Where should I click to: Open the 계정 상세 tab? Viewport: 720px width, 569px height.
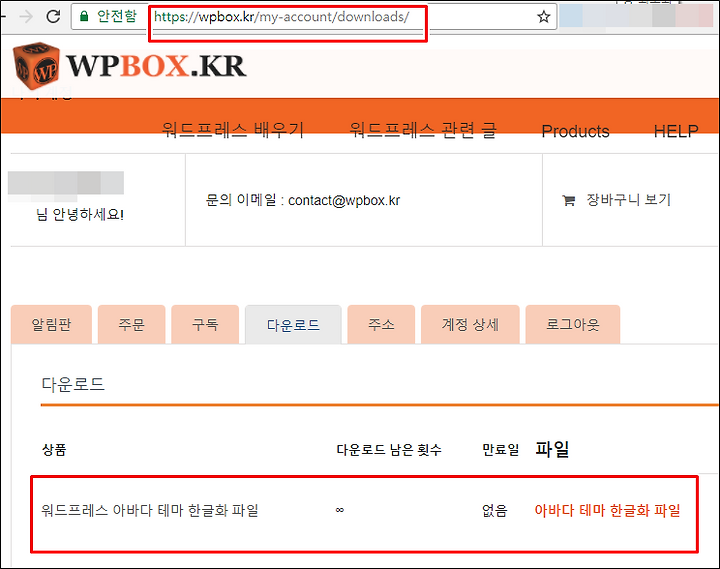[470, 324]
